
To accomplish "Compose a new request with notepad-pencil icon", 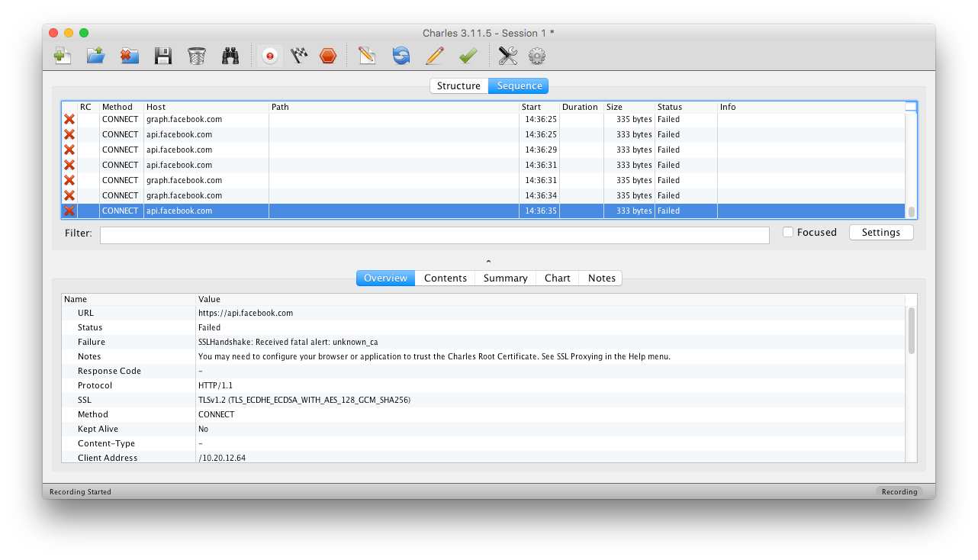I will coord(367,56).
